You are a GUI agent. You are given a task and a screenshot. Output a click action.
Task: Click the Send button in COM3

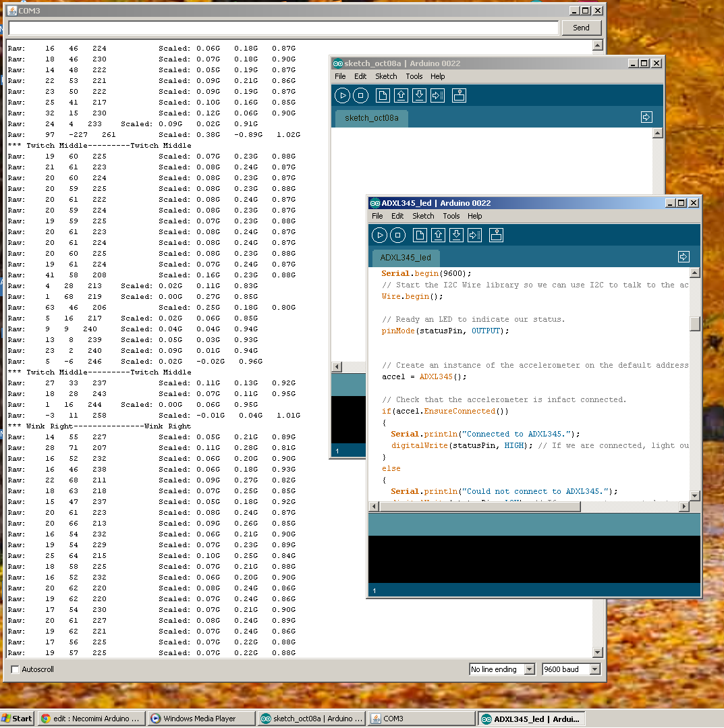pos(582,28)
